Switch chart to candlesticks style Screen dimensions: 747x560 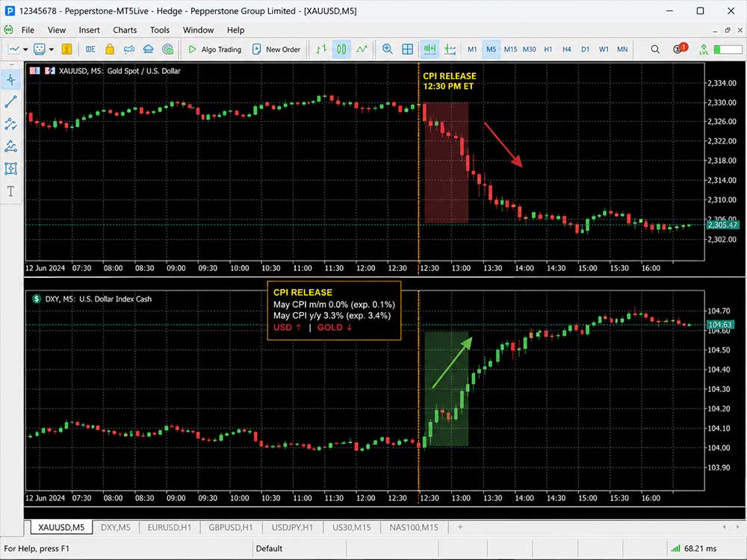tap(341, 49)
